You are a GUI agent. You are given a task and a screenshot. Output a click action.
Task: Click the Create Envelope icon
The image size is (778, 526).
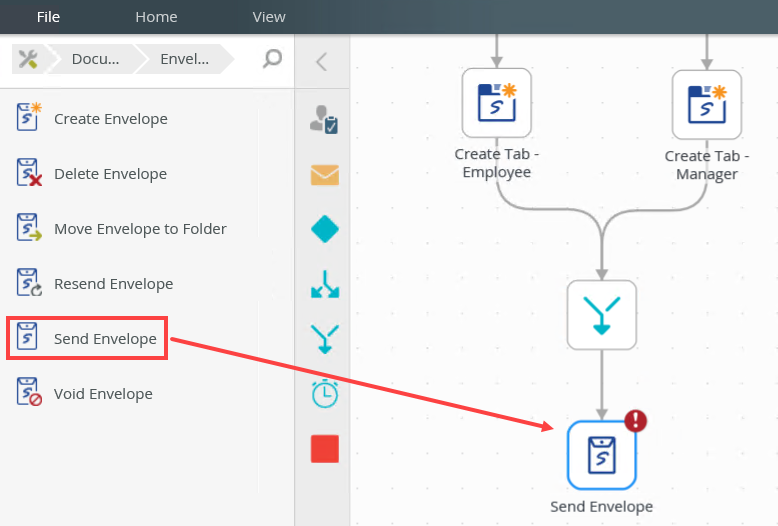coord(28,117)
